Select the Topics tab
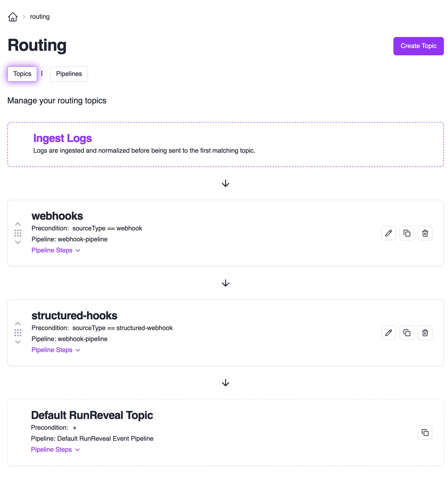Image resolution: width=448 pixels, height=480 pixels. [22, 74]
